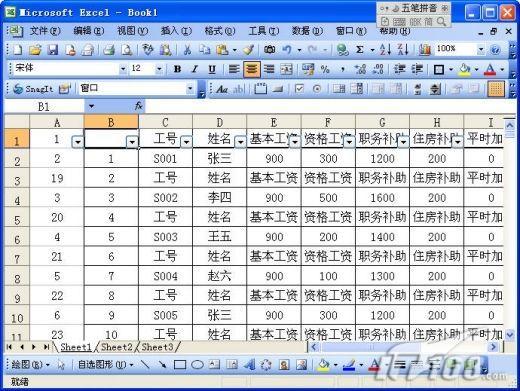Toggle center alignment button
Screen dimensions: 520x391
(x=252, y=69)
